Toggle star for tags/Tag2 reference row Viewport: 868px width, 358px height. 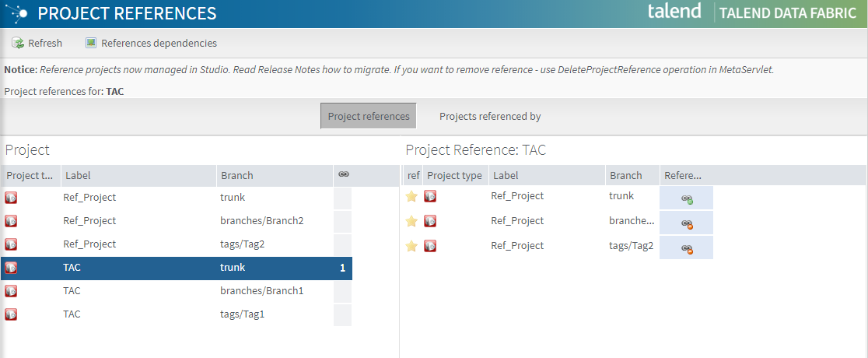tap(412, 247)
